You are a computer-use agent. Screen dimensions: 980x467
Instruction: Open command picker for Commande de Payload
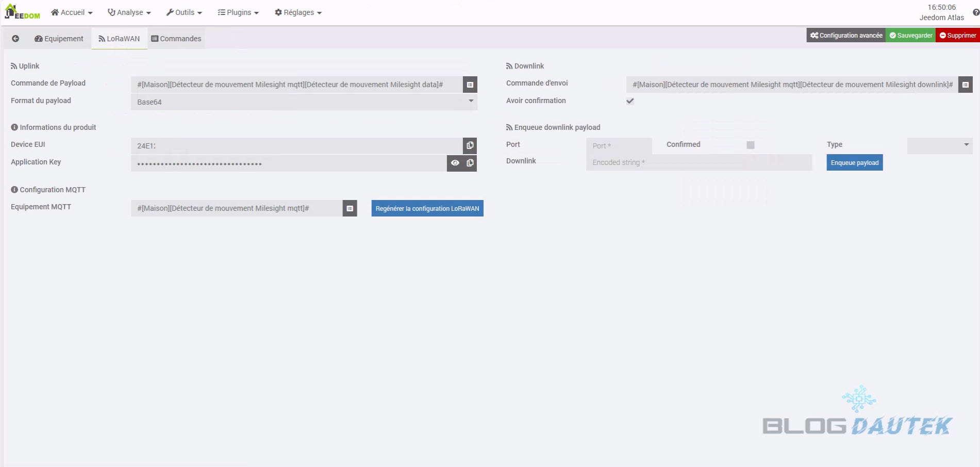[x=470, y=85]
